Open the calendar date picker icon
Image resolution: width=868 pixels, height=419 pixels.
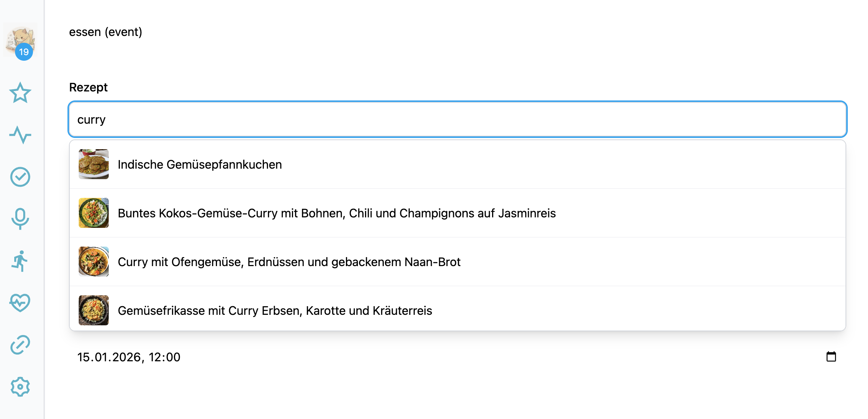click(x=831, y=357)
